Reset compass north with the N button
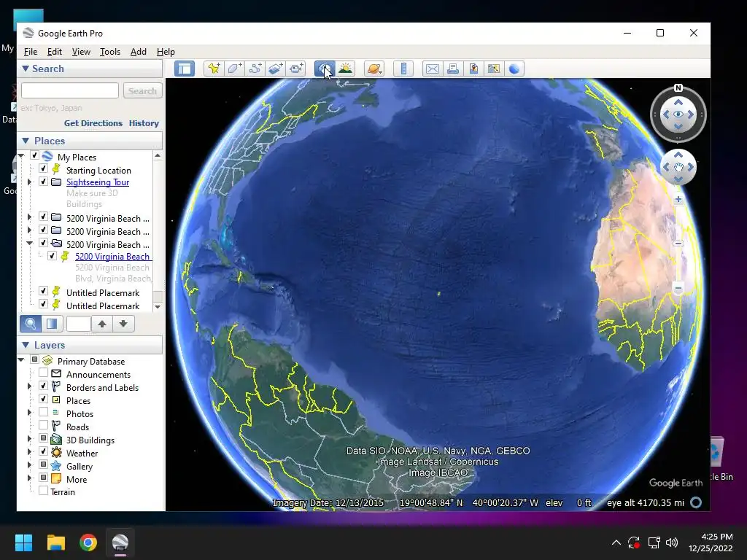 coord(678,88)
